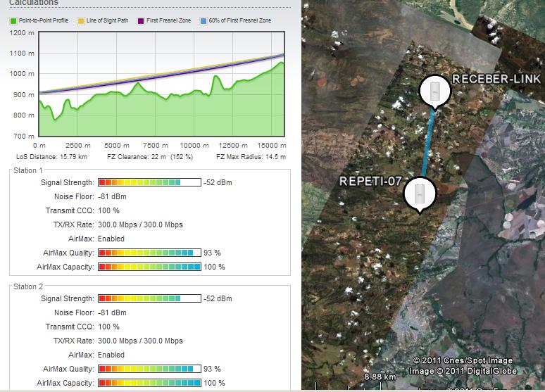
Task: Click the Station 1 AirMax Quality 93 % value
Action: click(212, 253)
